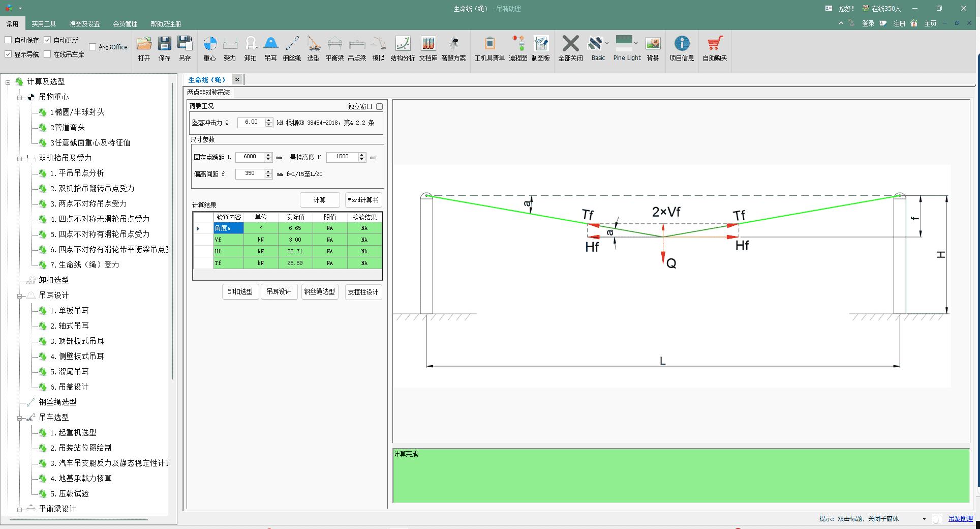Toggle the 外部Office checkbox
This screenshot has width=980, height=529.
pyautogui.click(x=93, y=47)
